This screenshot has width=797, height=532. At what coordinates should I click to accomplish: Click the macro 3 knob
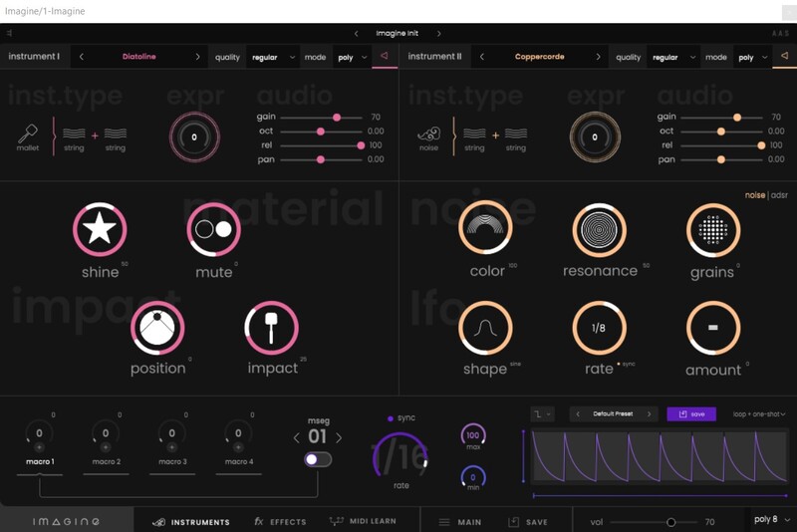[171, 433]
